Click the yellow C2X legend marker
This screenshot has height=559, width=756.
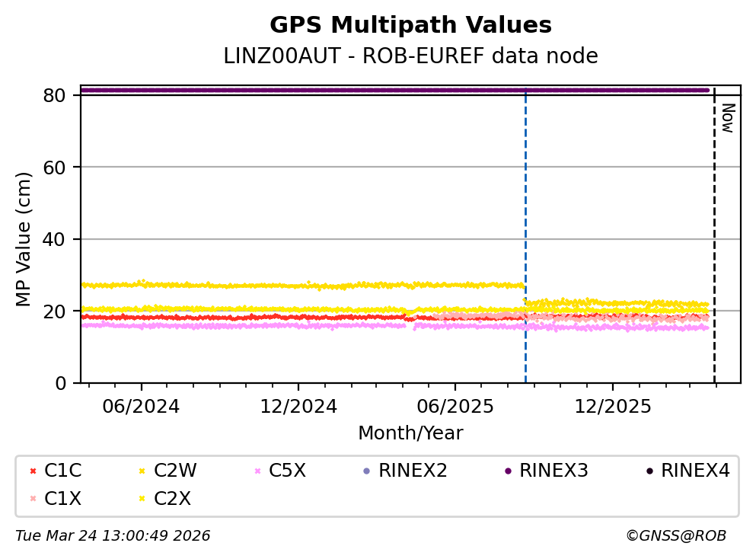click(142, 499)
